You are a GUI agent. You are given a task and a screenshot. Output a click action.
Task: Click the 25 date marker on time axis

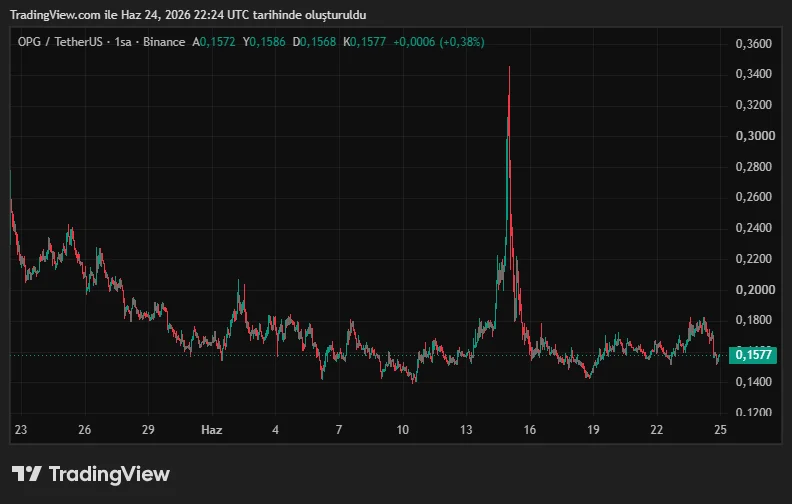click(720, 430)
